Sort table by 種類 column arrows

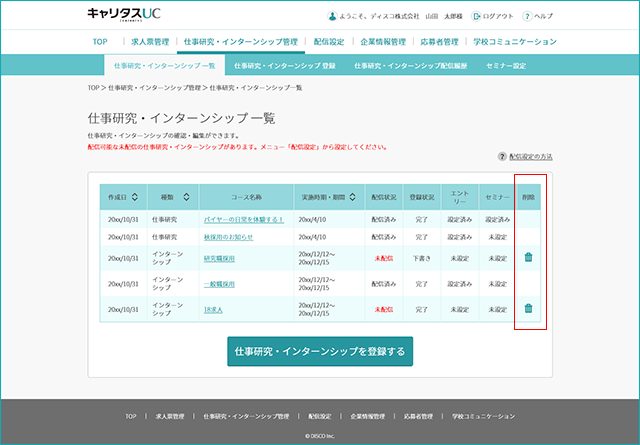(186, 197)
